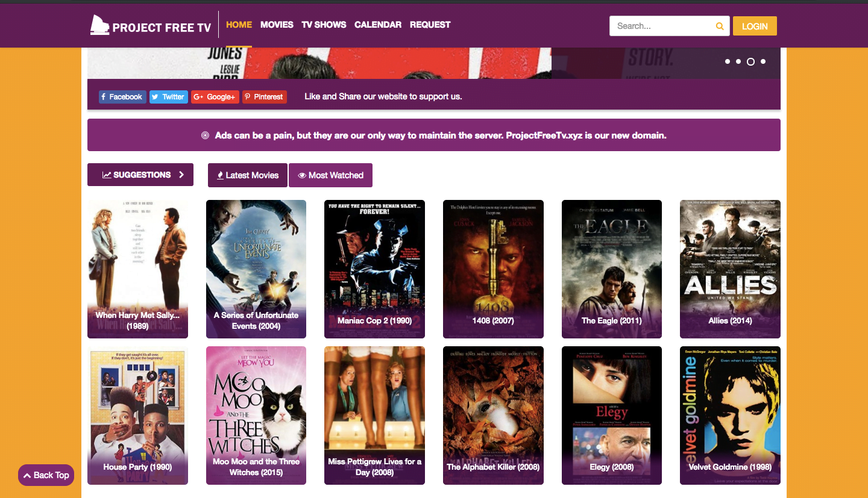Click the Twitter bird icon
Viewport: 868px width, 498px height.
(x=156, y=96)
